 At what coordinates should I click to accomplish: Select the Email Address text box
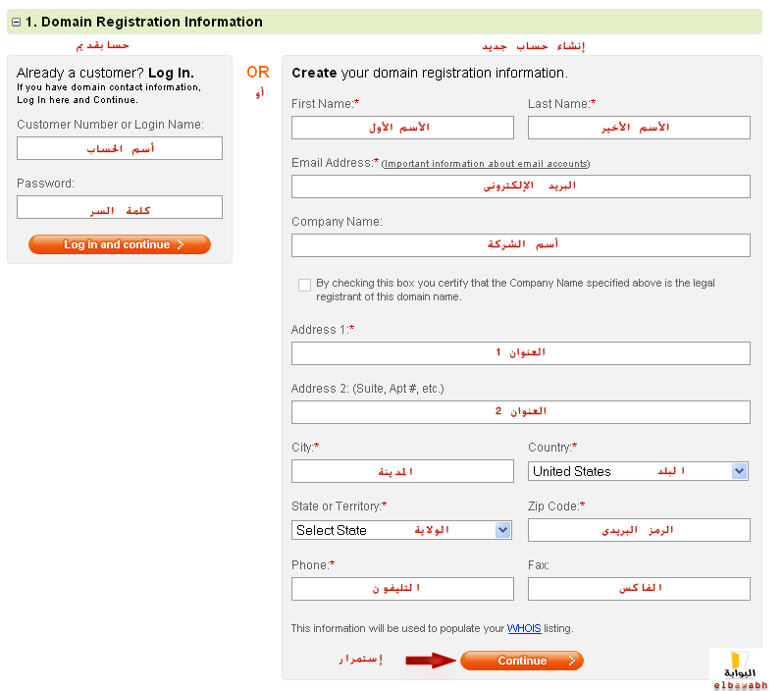click(x=520, y=186)
